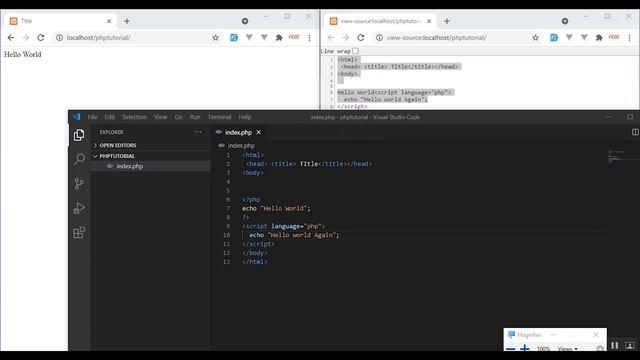Screen dimensions: 640x360
Task: Split the VS Code editor right
Action: pos(635,132)
